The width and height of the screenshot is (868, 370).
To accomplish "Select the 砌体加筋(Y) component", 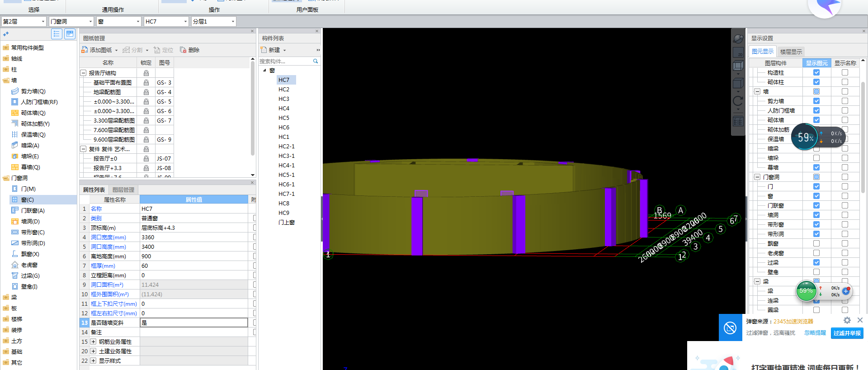I will click(x=35, y=123).
